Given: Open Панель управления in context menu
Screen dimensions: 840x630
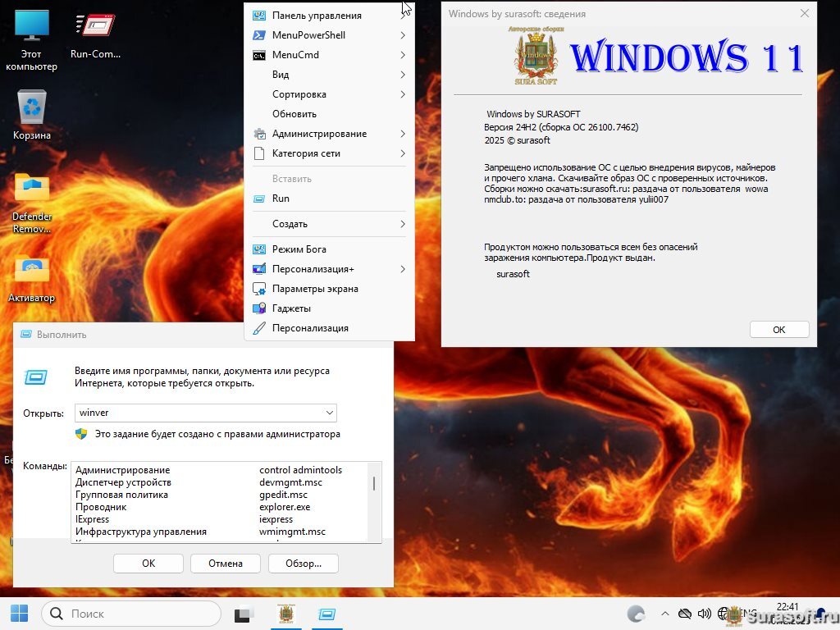Looking at the screenshot, I should [329, 16].
